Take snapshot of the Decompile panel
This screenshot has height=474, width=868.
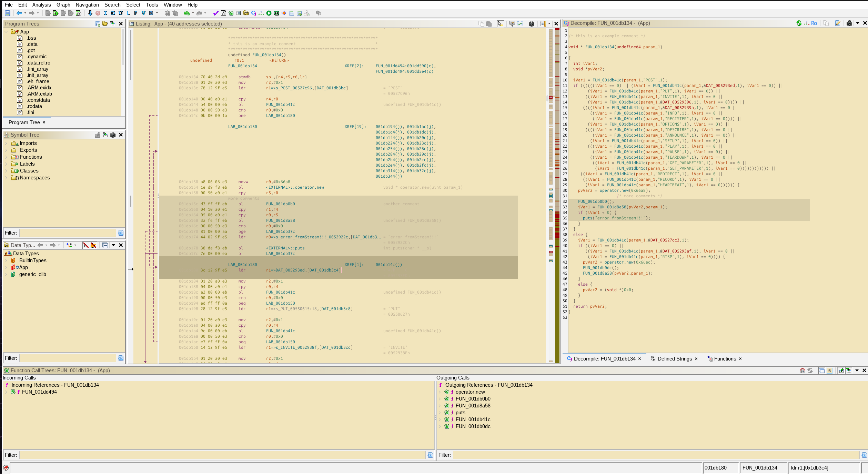tap(849, 23)
